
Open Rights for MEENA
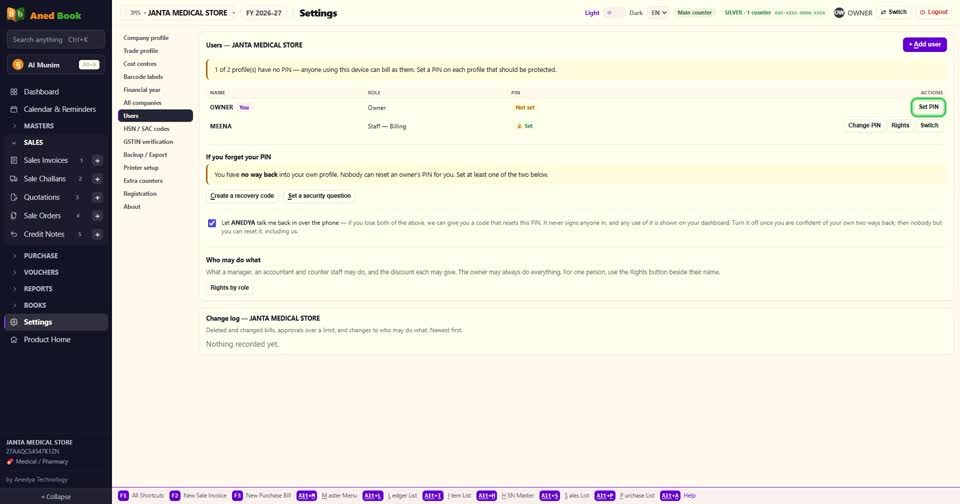click(900, 126)
